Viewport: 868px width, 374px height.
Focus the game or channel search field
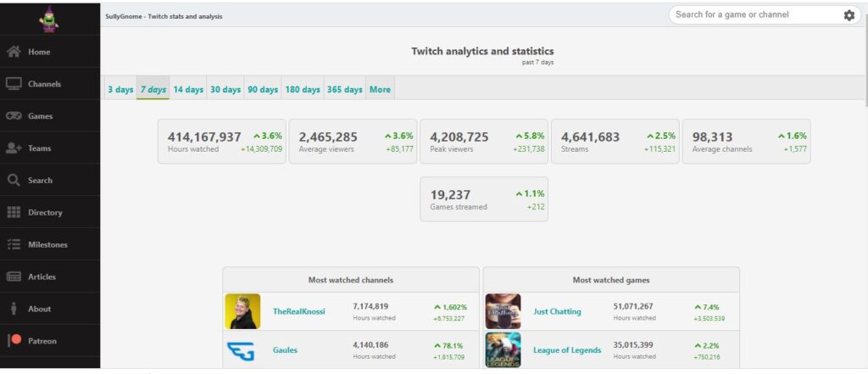coord(755,15)
